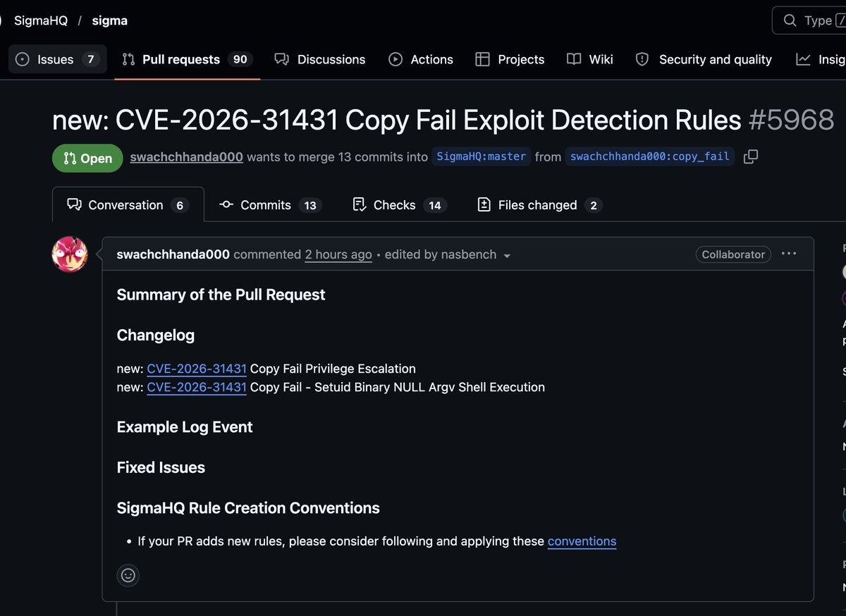
Task: Click swachchhanda000:copy_fail branch label
Action: coord(649,156)
